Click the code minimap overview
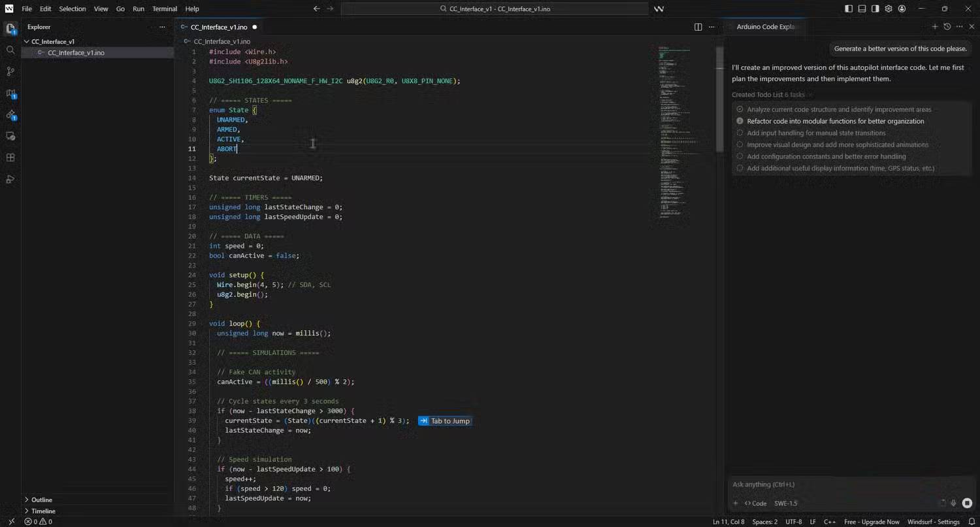Screen dimensions: 980x527 pos(679,131)
